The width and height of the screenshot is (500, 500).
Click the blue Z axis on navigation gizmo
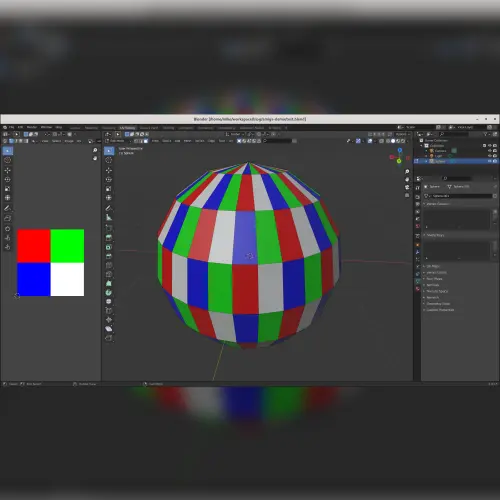coord(400,150)
